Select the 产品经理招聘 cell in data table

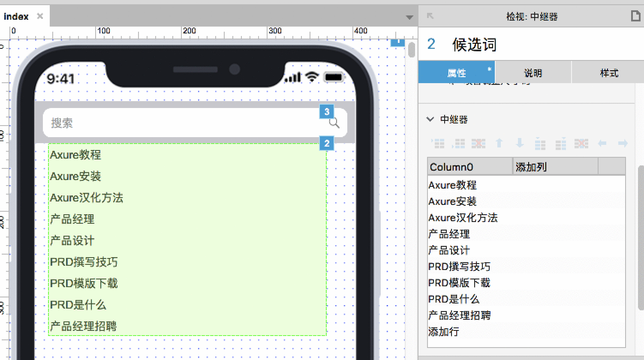point(470,315)
